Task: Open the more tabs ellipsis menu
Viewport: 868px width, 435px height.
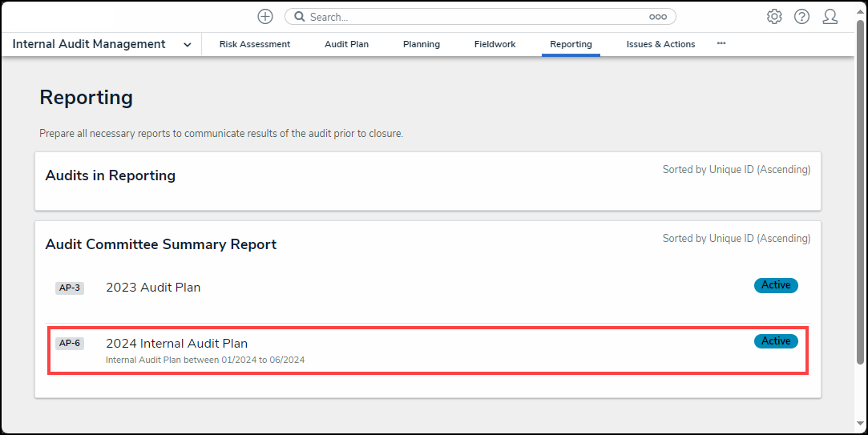Action: (721, 44)
